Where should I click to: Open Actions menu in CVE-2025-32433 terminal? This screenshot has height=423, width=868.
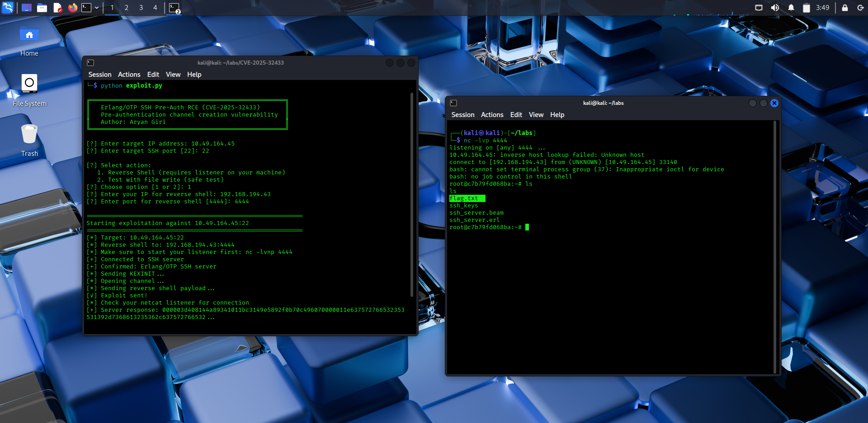click(x=129, y=75)
